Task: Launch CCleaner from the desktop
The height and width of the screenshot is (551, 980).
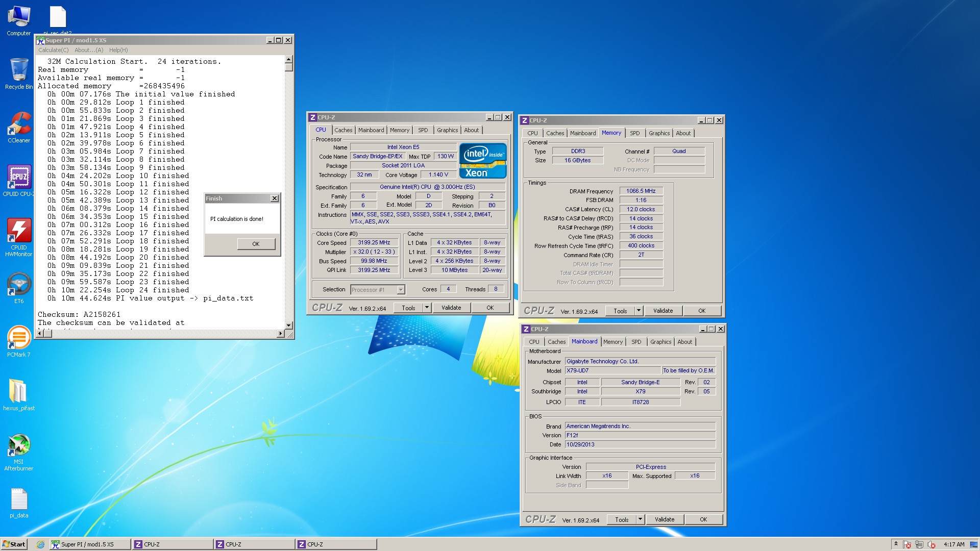Action: [18, 128]
